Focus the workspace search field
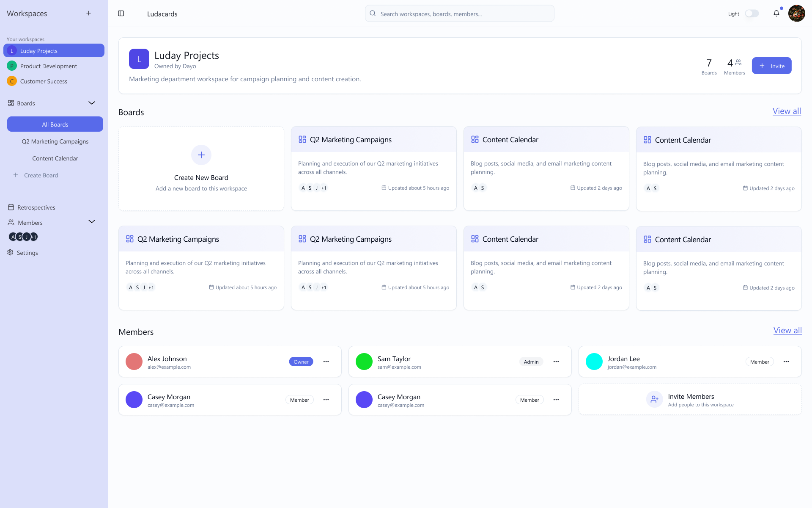Screen dimensions: 812x508 pos(459,14)
